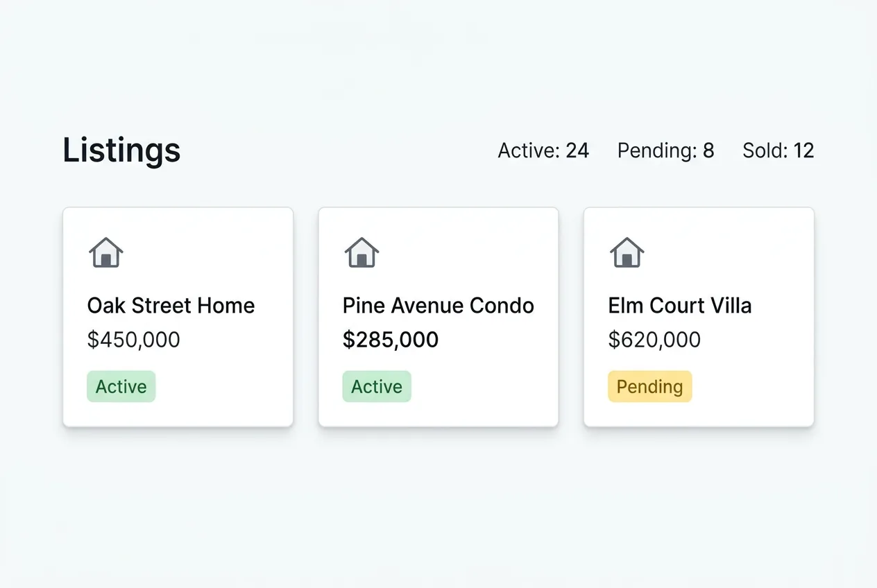Viewport: 877px width, 588px height.
Task: Click the Active: 24 status counter
Action: point(543,150)
